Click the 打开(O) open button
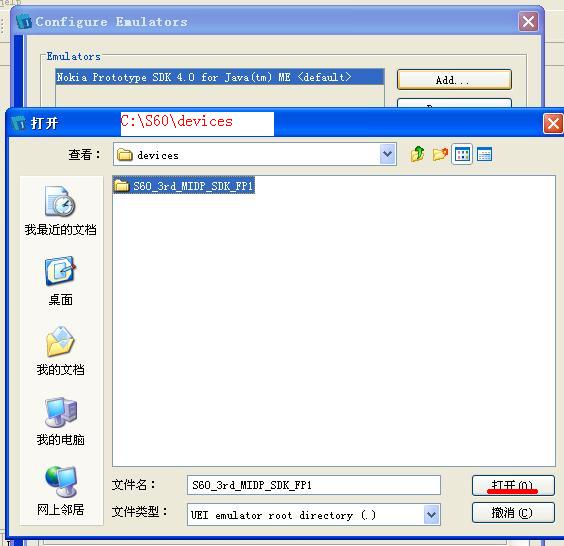564x546 pixels. point(513,485)
